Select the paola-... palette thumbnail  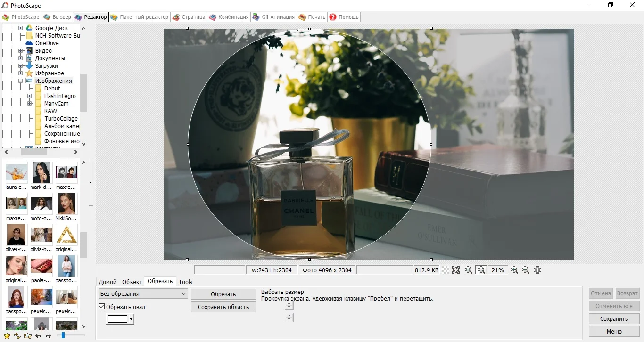tap(41, 266)
